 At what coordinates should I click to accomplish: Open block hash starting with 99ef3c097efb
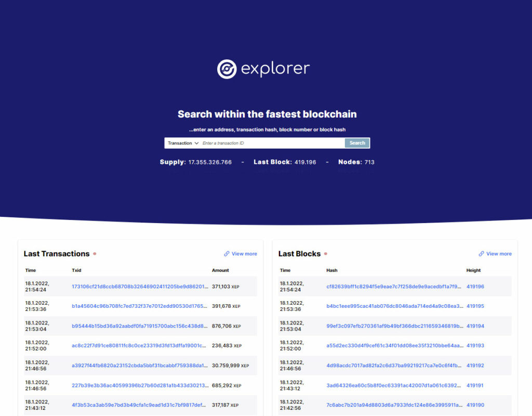(x=394, y=326)
